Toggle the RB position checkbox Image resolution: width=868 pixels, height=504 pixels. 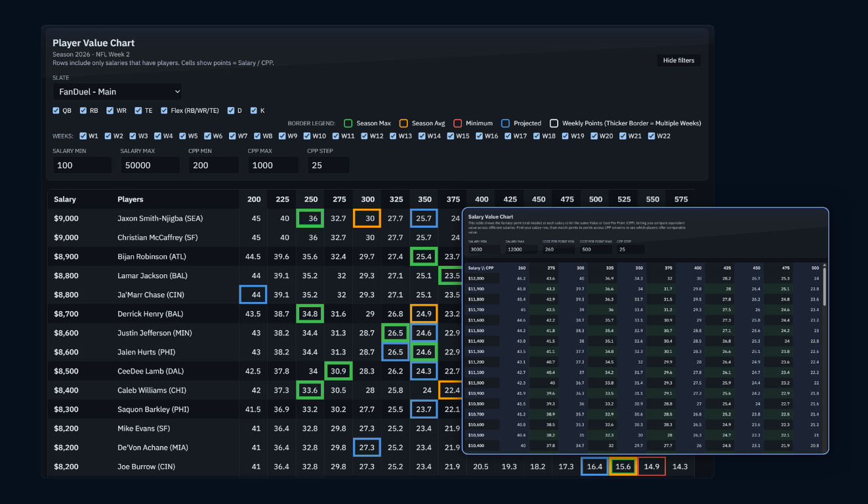pyautogui.click(x=84, y=111)
